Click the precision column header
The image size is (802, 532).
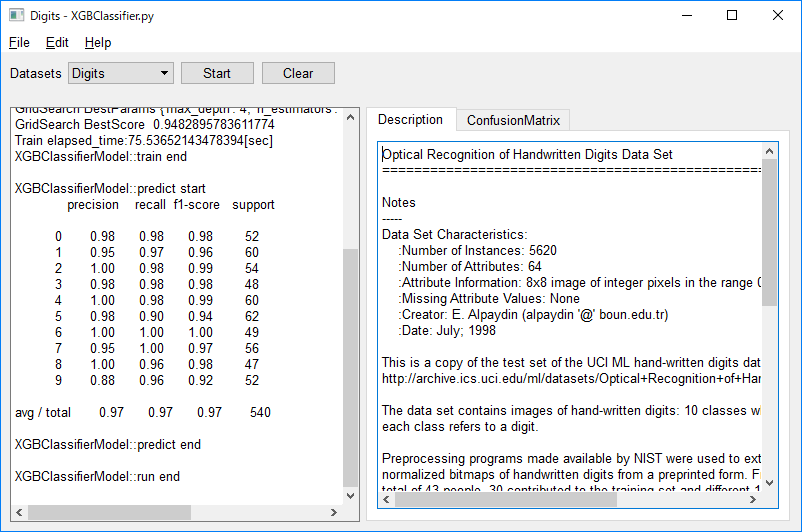93,205
